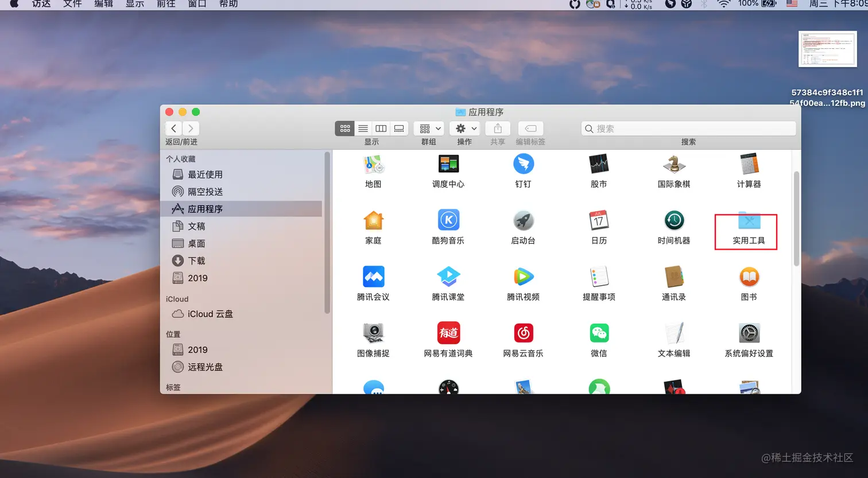Select iCloud 云盘 in the sidebar
868x478 pixels.
tap(241, 314)
